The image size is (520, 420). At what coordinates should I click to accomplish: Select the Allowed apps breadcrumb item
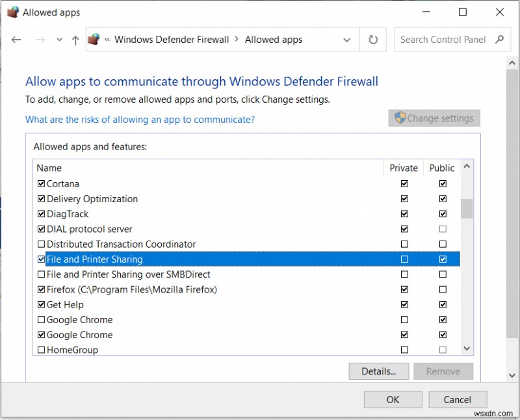click(x=273, y=39)
